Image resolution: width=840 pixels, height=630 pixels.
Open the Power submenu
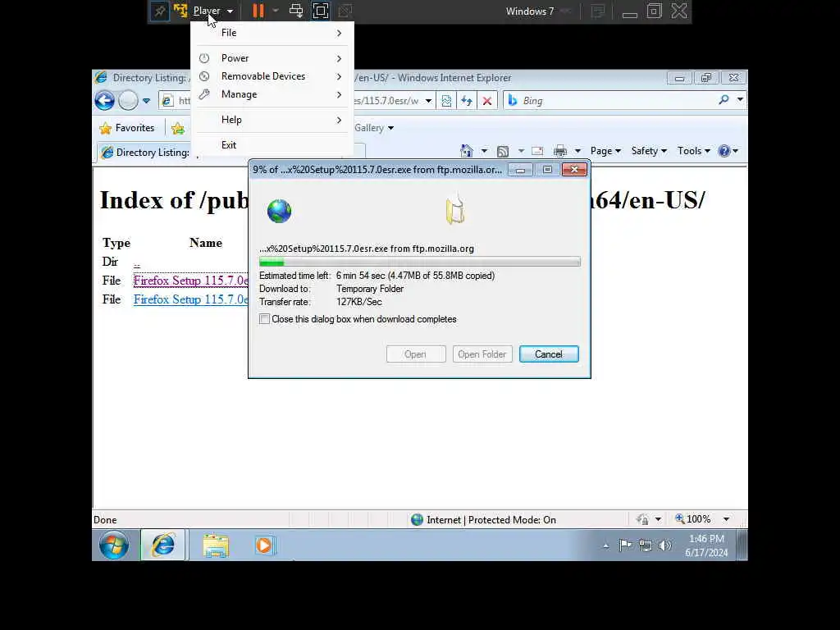tap(272, 58)
